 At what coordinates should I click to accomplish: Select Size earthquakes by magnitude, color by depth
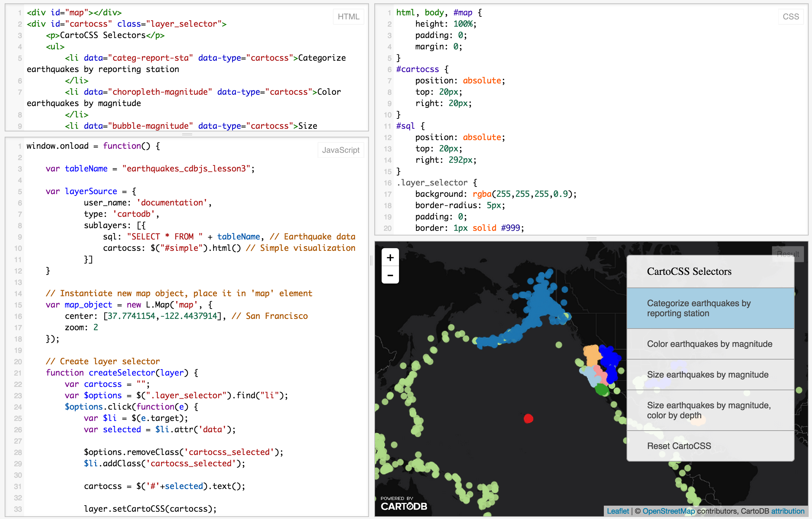pos(709,410)
